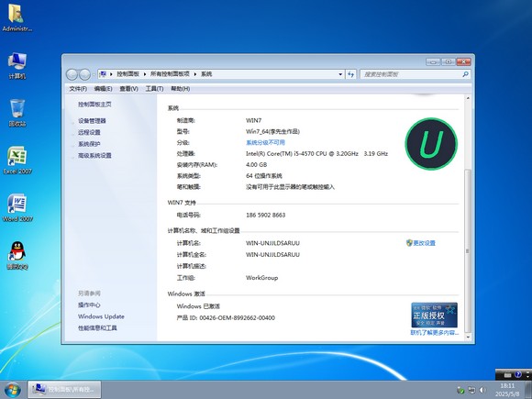The image size is (532, 399).
Task: Click the search magnifier icon
Action: pyautogui.click(x=466, y=74)
